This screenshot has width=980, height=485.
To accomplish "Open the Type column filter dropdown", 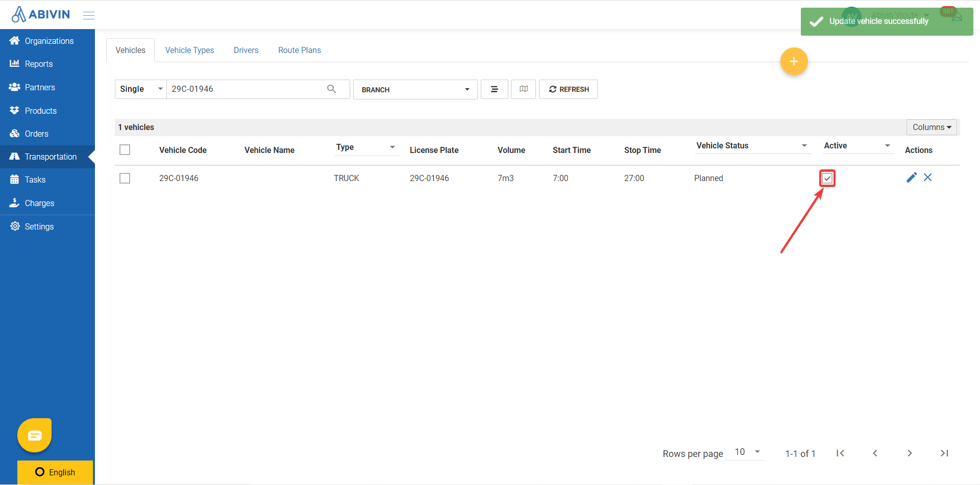I will pyautogui.click(x=367, y=147).
